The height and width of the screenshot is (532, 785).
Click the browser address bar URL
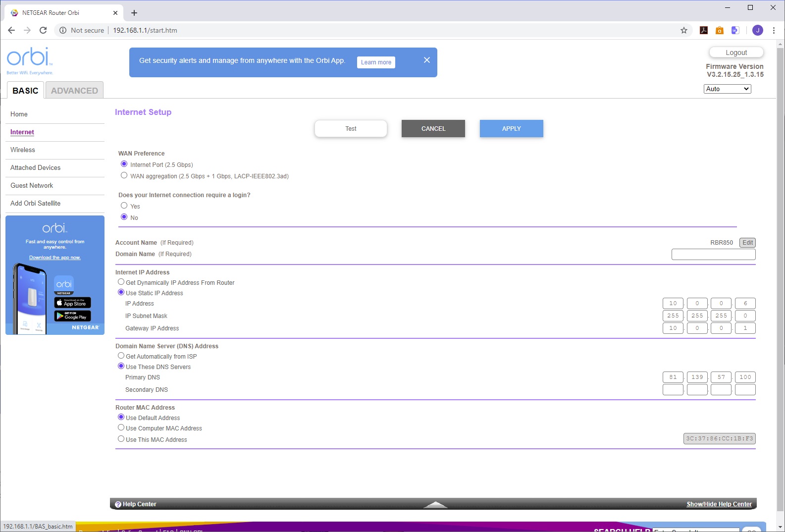coord(145,30)
